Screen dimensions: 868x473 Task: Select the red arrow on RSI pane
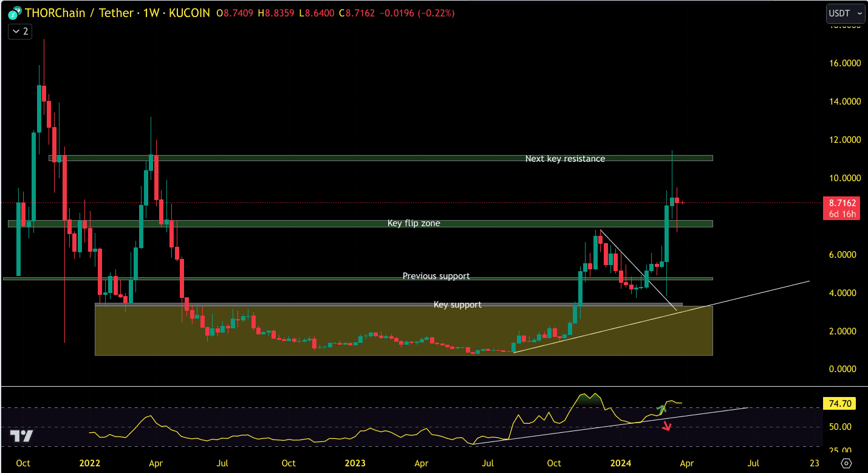[x=667, y=426]
